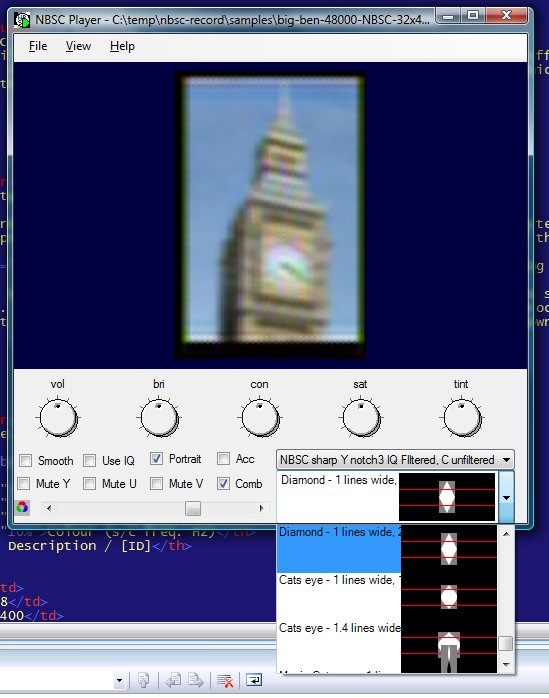
Task: Tick the Mute U checkbox
Action: coord(89,483)
